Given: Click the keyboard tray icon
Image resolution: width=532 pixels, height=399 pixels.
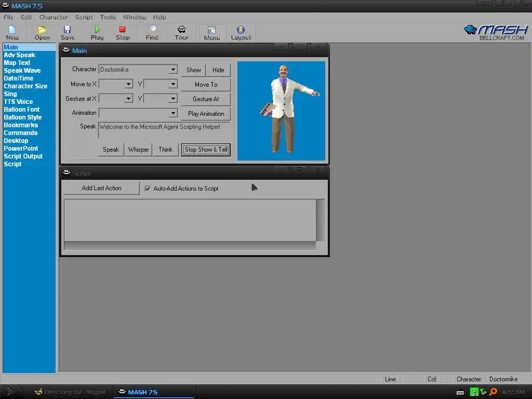Looking at the screenshot, I should click(x=460, y=393).
